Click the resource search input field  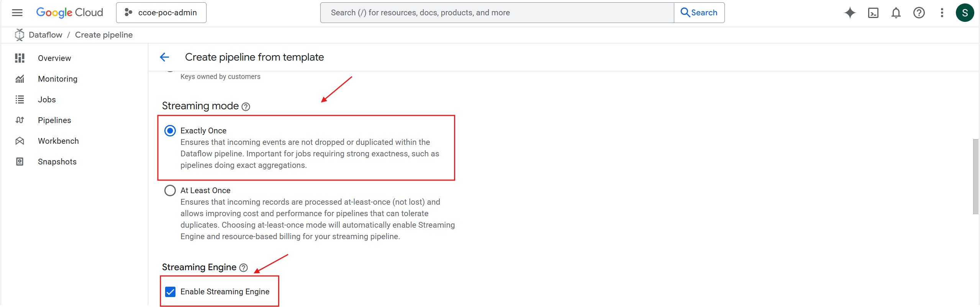pos(497,13)
